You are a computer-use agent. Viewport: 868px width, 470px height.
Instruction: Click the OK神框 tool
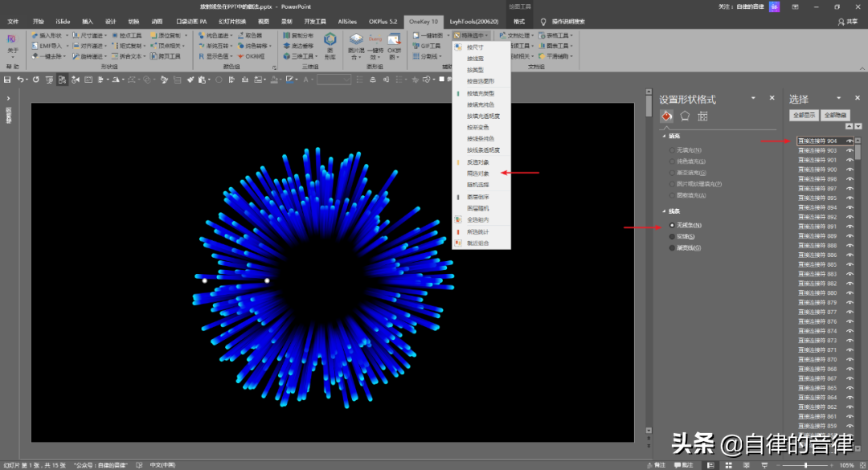coord(252,56)
